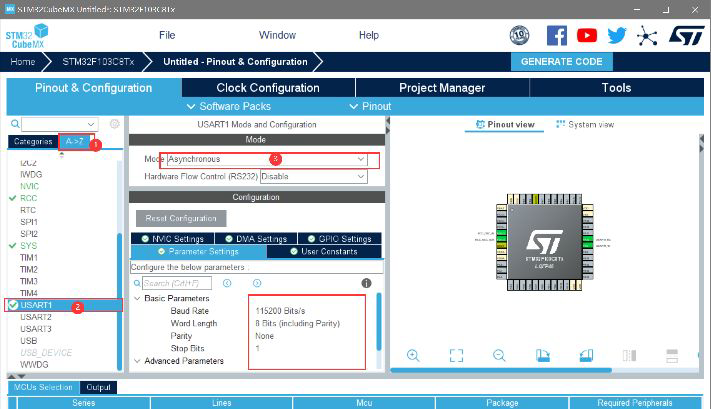Click the search magnifier in peripheral list
Screen dimensions: 711x409
click(x=15, y=124)
